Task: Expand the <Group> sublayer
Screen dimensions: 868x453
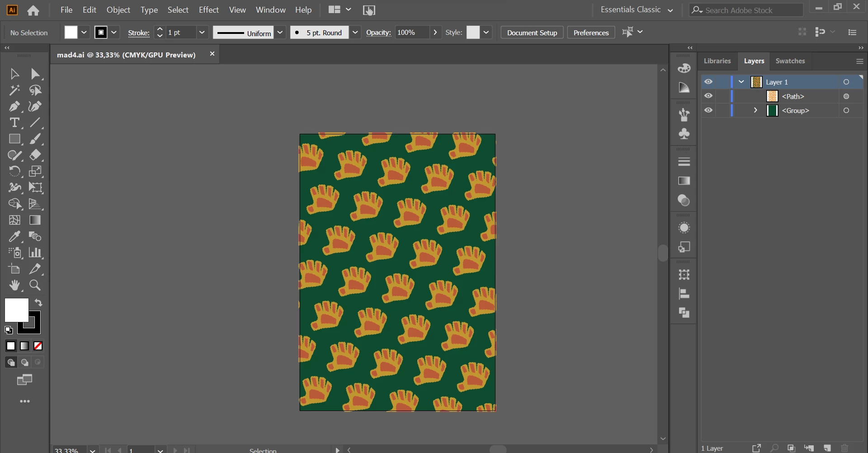Action: click(755, 110)
